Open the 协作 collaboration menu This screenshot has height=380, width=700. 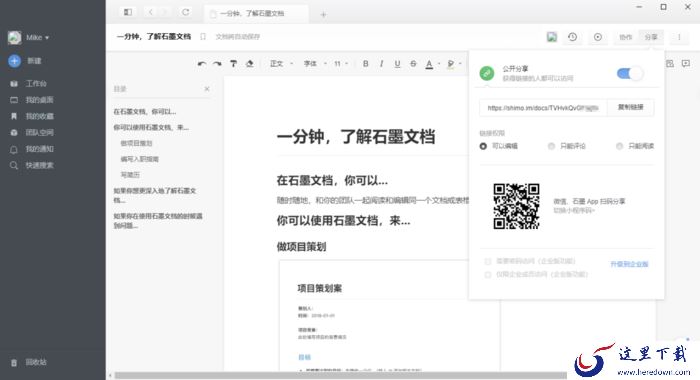pos(625,37)
